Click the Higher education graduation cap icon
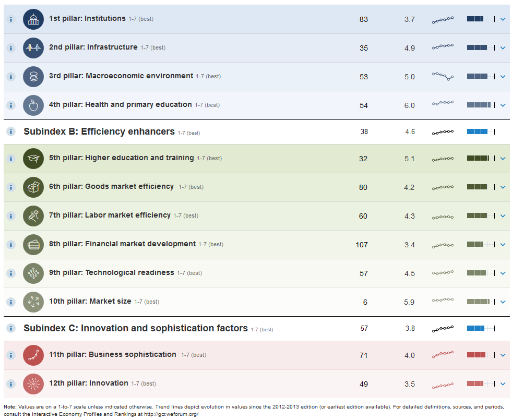 point(33,159)
